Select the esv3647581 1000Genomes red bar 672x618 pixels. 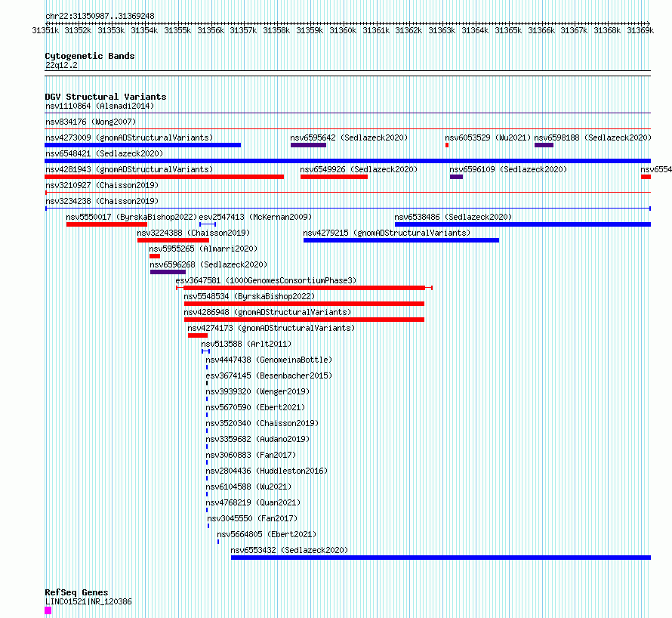(304, 288)
